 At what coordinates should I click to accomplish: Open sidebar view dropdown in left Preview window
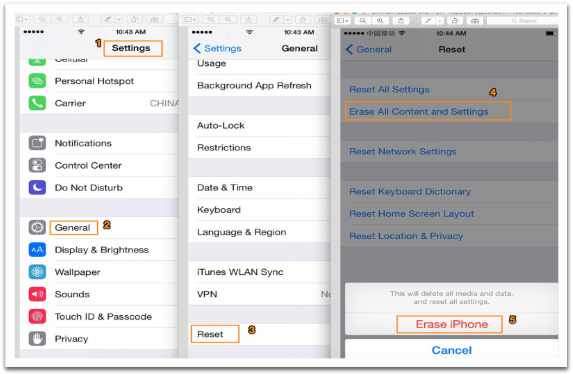pyautogui.click(x=22, y=19)
